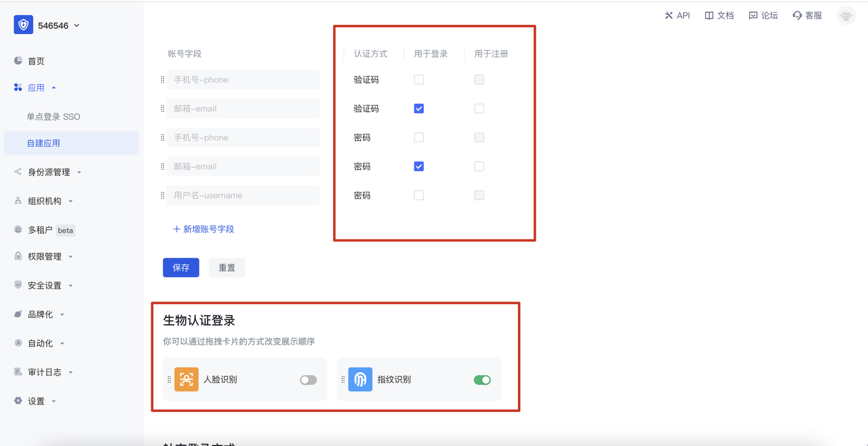Open the 审计日志 audit log icon
Screen dimensions: 868x446
17,371
